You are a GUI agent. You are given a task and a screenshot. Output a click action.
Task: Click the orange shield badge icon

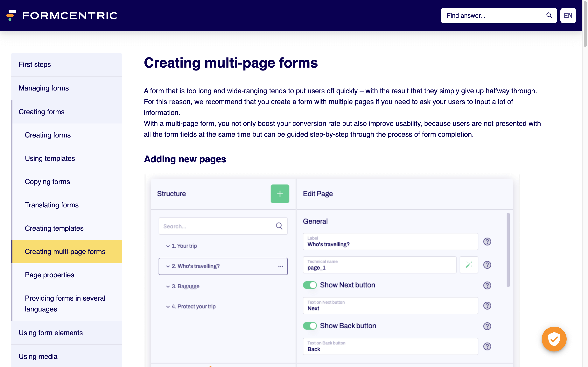[x=554, y=339]
